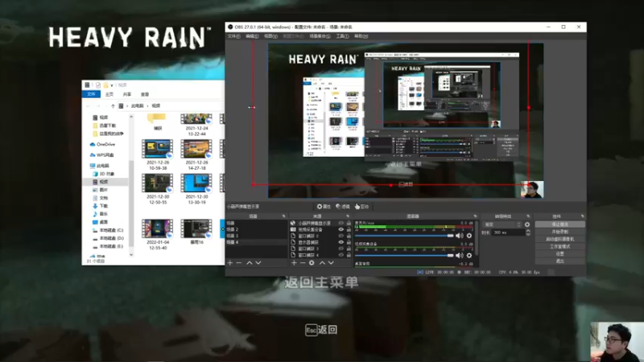Add a new source with the plus icon

click(x=294, y=263)
